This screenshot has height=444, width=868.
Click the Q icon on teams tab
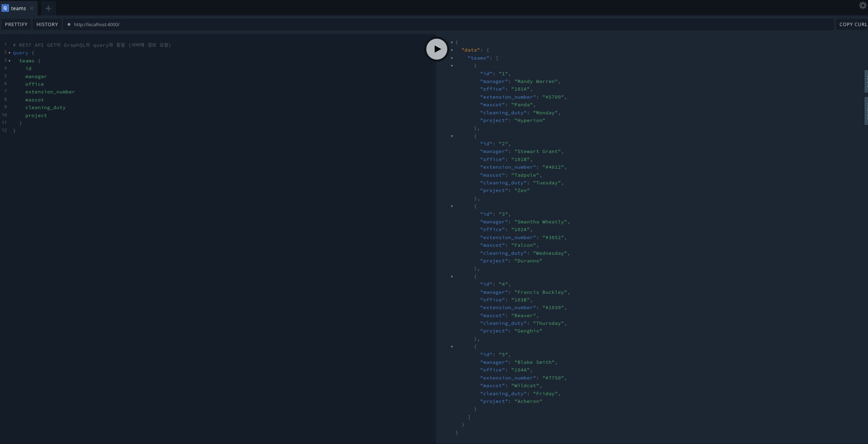coord(5,8)
